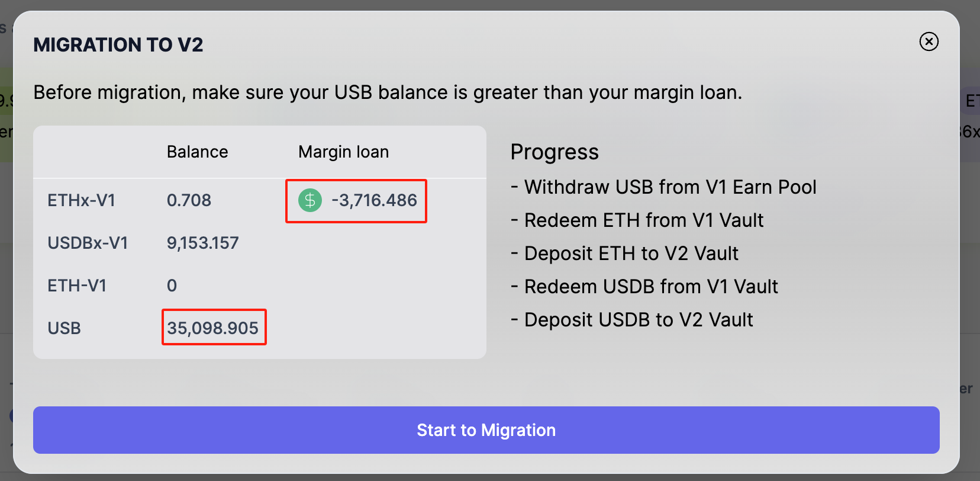Viewport: 980px width, 481px height.
Task: Click the Balance column header
Action: pyautogui.click(x=197, y=152)
